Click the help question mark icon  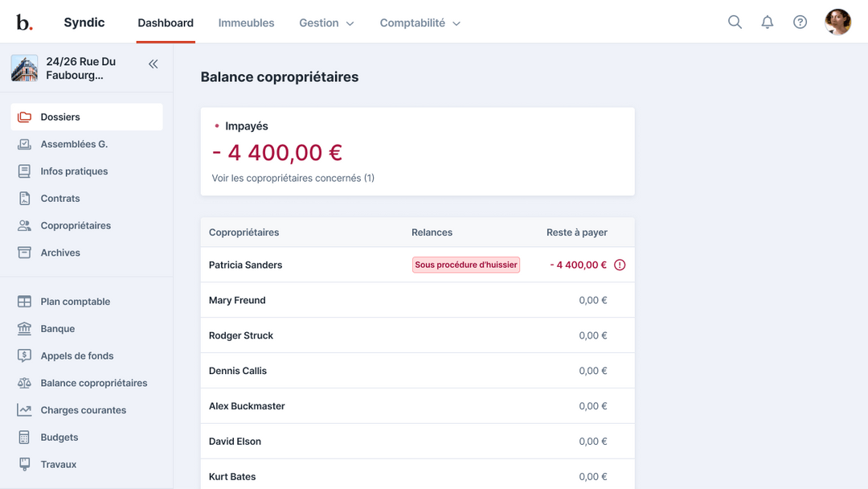click(x=800, y=23)
